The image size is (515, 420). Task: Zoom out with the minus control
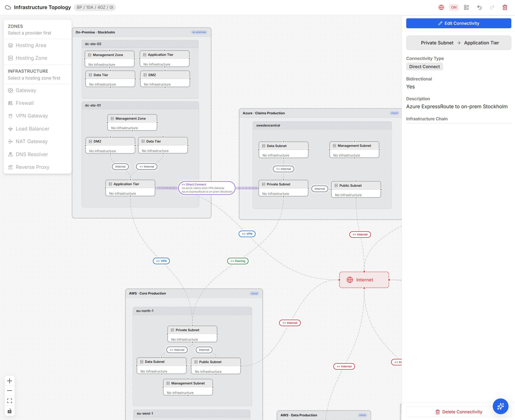(x=9, y=390)
